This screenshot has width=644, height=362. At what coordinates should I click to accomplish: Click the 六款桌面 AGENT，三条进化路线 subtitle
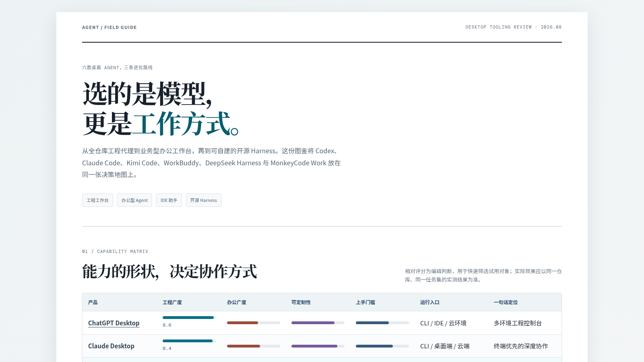click(x=117, y=68)
